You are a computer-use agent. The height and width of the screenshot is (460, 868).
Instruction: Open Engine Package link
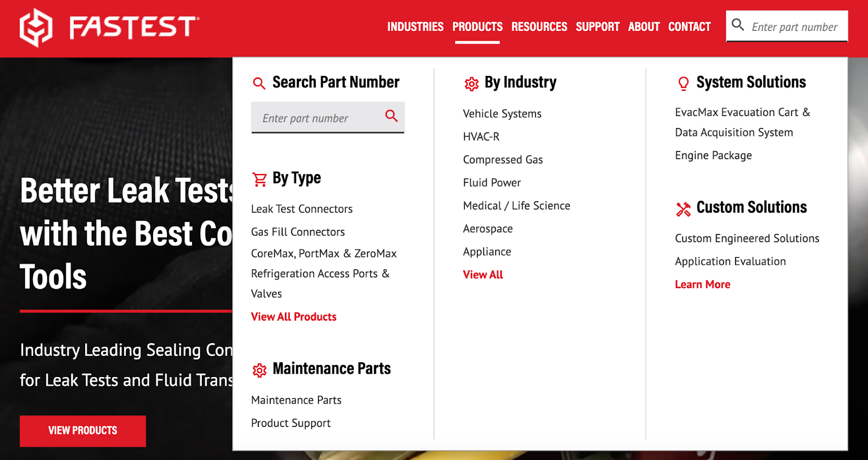point(713,155)
